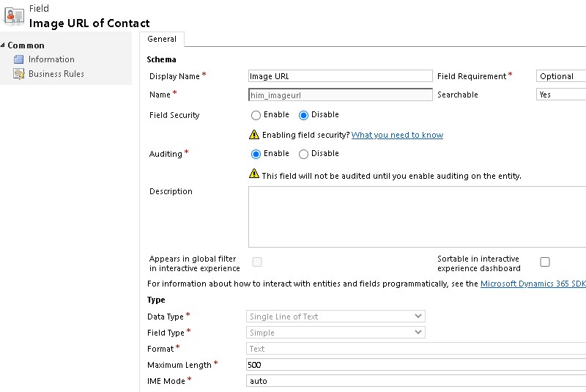
Task: Switch to the General tab
Action: click(162, 40)
